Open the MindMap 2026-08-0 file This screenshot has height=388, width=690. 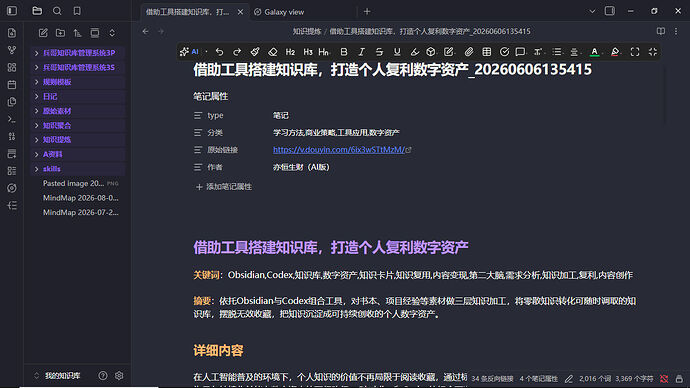(78, 198)
